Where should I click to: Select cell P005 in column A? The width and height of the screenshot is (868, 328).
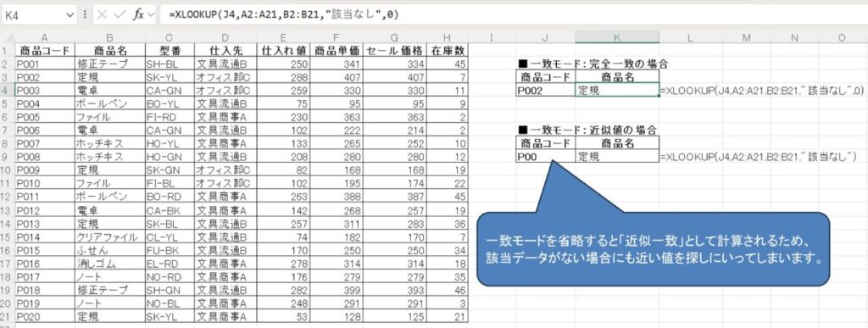(44, 117)
